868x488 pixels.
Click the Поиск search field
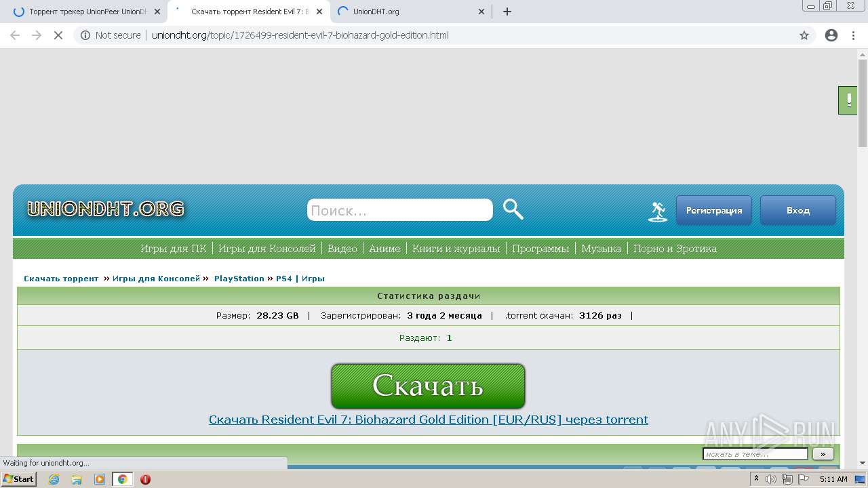coord(400,210)
